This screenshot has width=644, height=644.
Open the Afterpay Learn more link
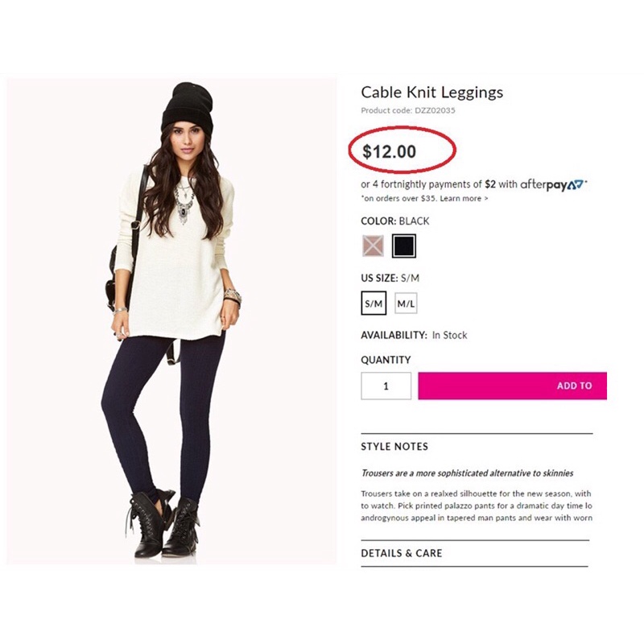point(464,198)
